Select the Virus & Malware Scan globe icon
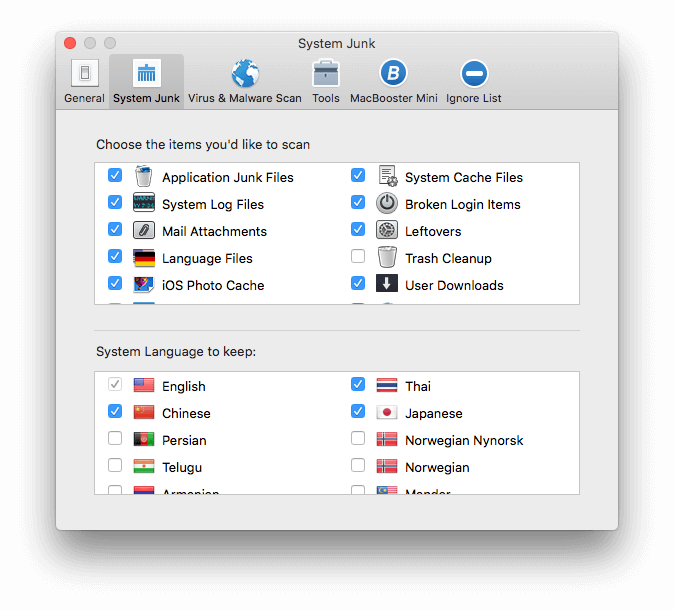 (x=245, y=75)
